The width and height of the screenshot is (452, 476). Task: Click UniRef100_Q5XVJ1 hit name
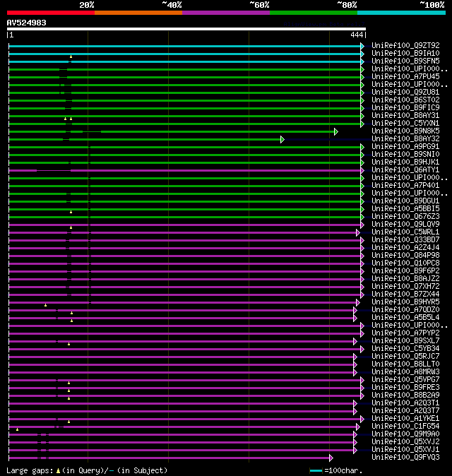[x=405, y=450]
